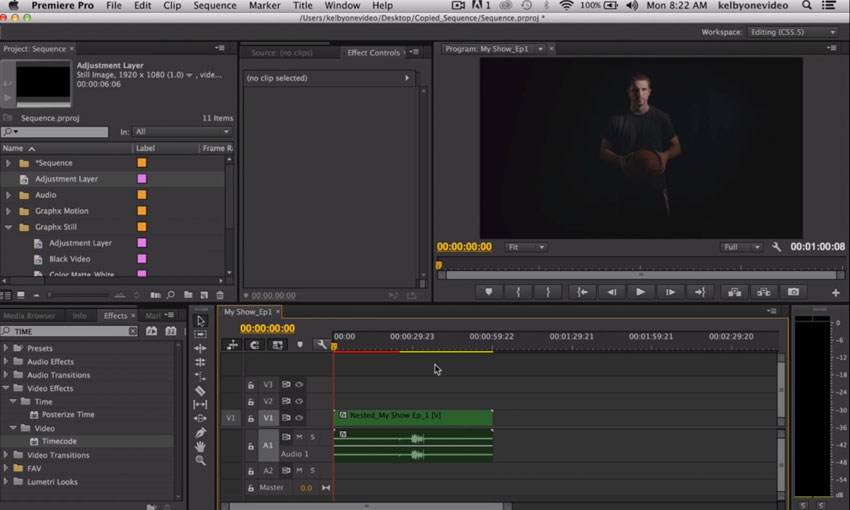Click Mark Out button
The image size is (850, 510).
pos(548,292)
